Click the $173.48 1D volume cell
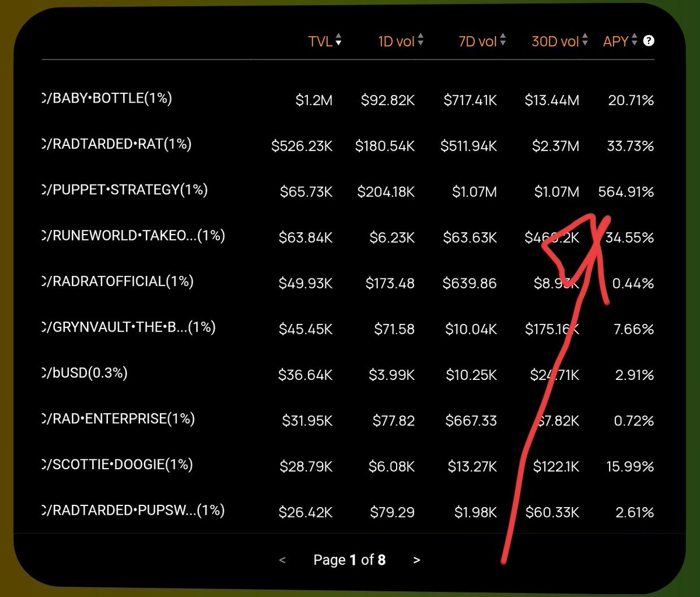The height and width of the screenshot is (597, 700). 390,284
